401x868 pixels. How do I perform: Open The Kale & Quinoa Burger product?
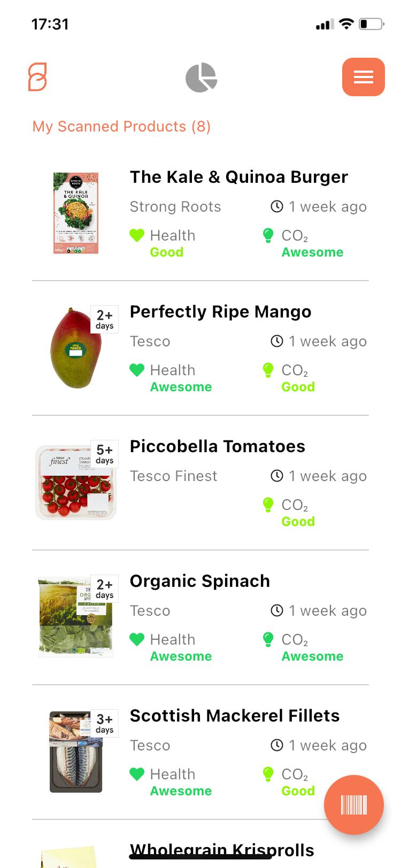point(238,177)
